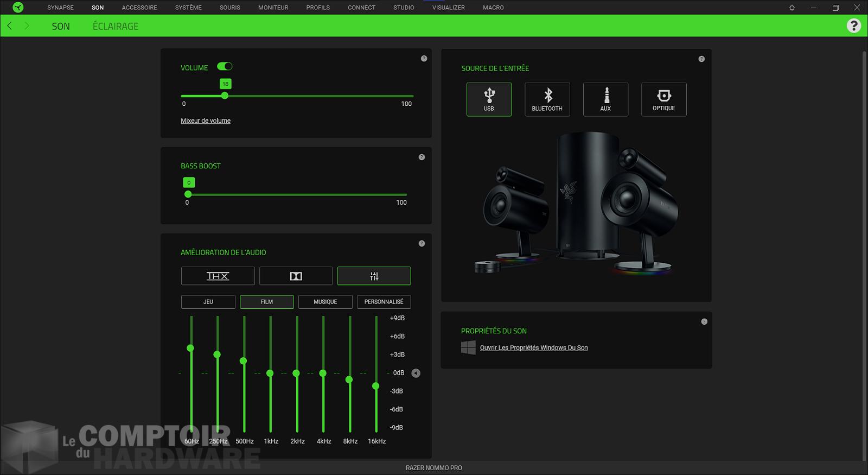Click the -9dB scale label
868x475 pixels.
tap(397, 428)
